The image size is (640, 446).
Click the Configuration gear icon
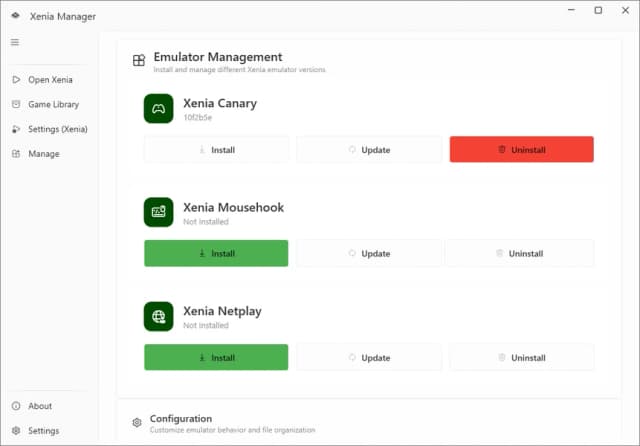pyautogui.click(x=137, y=422)
